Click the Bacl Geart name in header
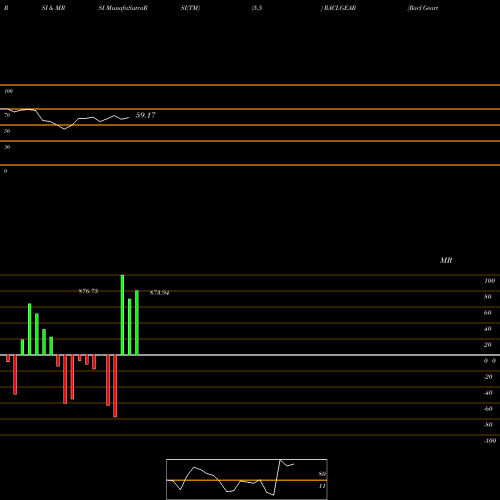The height and width of the screenshot is (500, 500). point(423,8)
